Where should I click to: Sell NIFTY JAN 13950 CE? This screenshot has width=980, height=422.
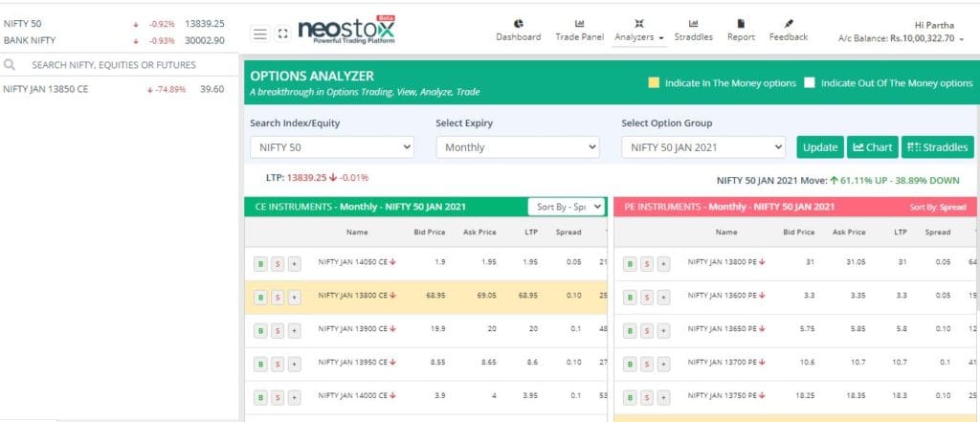[x=278, y=364]
